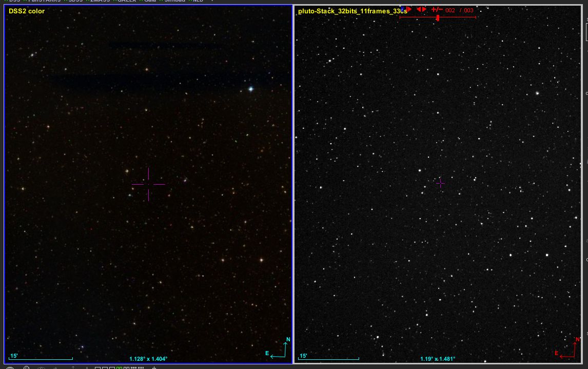588x369 pixels.
Task: Click the red blink frame slider handle
Action: point(438,18)
